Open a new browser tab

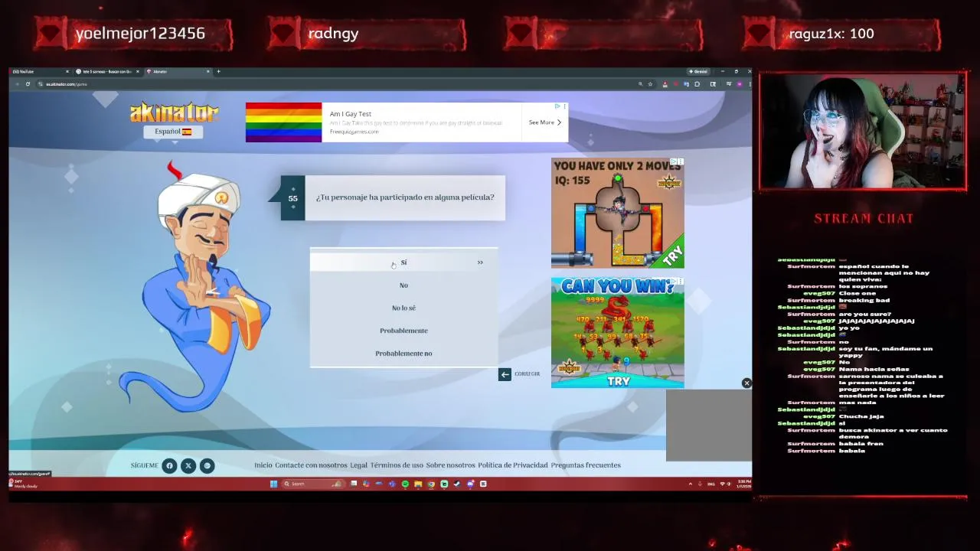coord(218,71)
